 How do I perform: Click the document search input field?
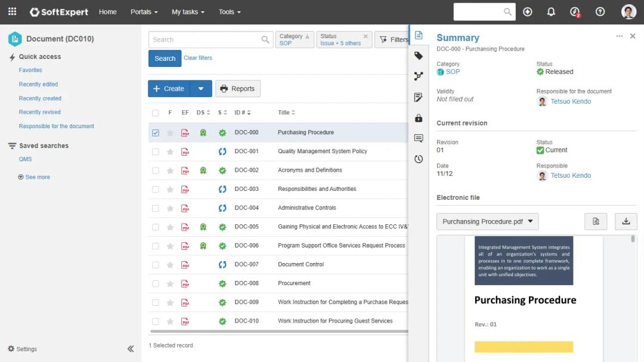click(204, 40)
